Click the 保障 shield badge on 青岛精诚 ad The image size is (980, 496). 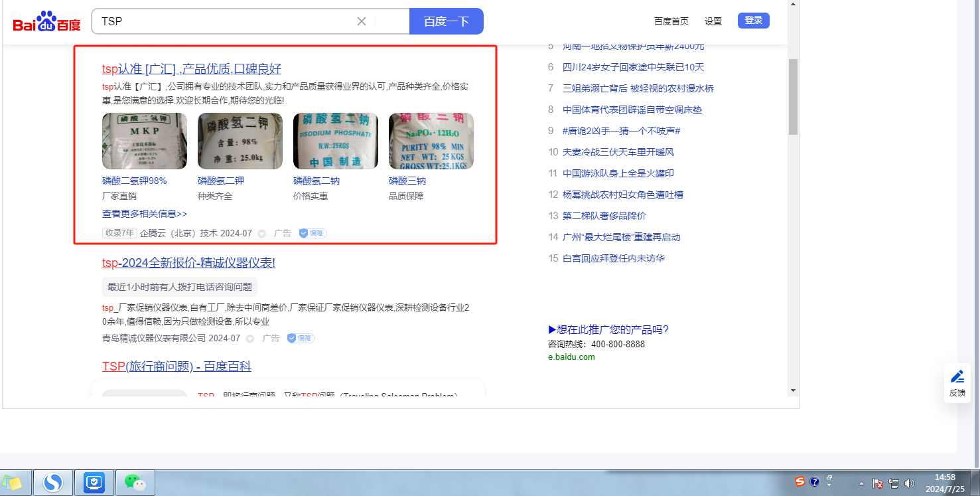pos(301,338)
